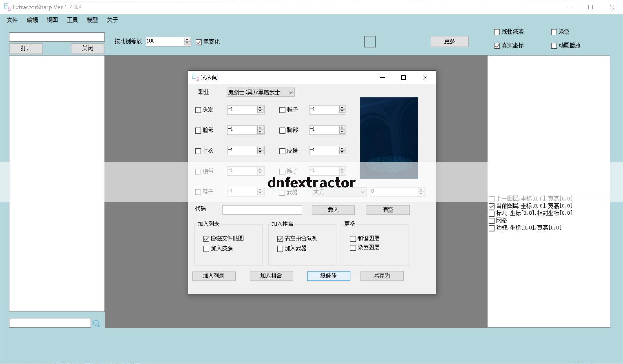Check the 胸部 checkbox
This screenshot has height=364, width=623.
(282, 130)
